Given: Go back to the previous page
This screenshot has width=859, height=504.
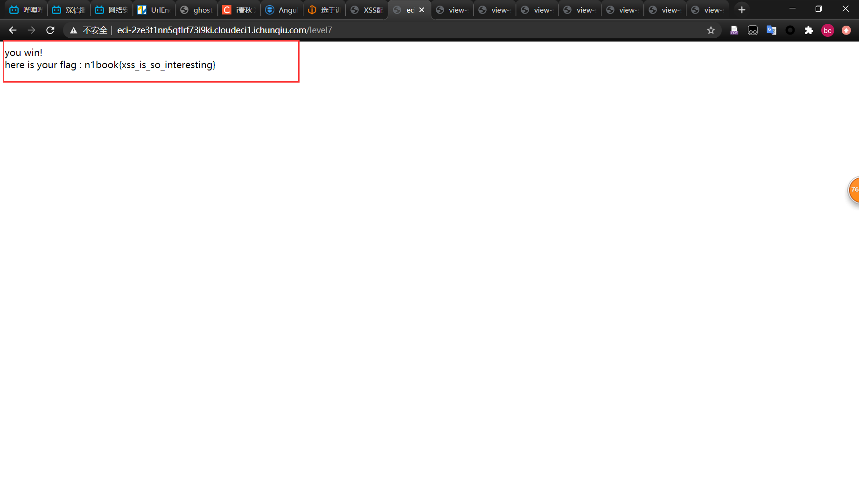Looking at the screenshot, I should [13, 30].
